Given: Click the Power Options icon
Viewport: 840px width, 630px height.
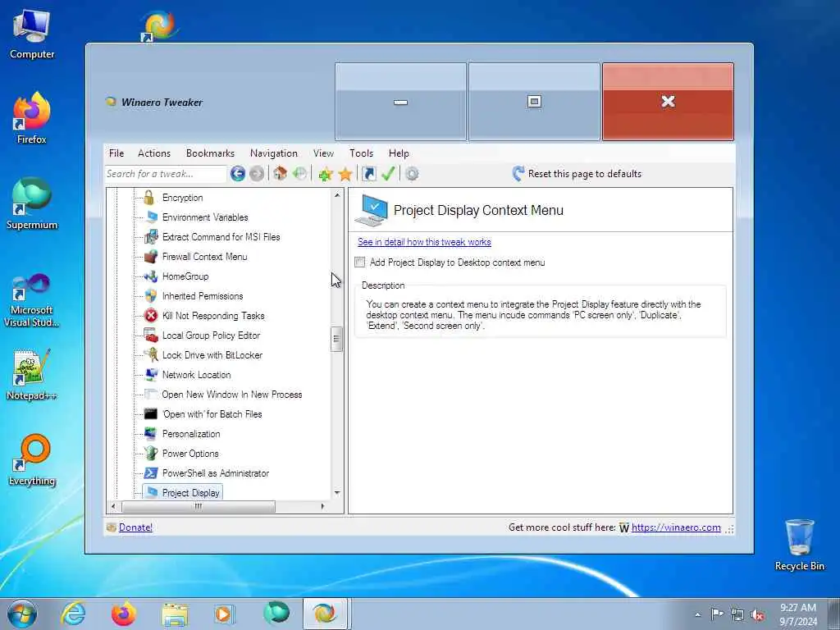Looking at the screenshot, I should pos(151,453).
